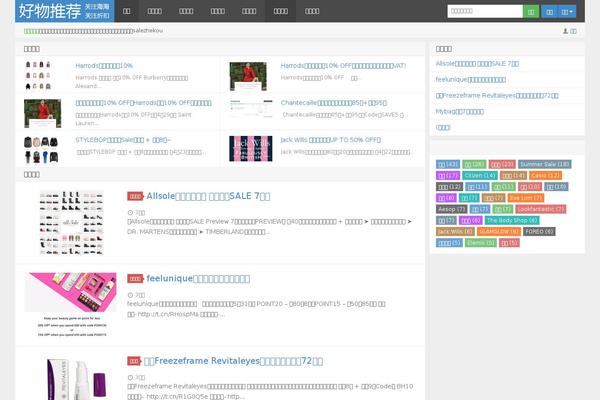Click the clock icon under the Freezeframe Revitaleyes title

(130, 377)
